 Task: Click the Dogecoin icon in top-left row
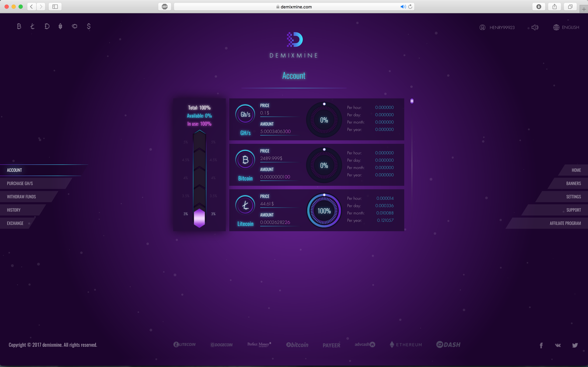[x=47, y=26]
